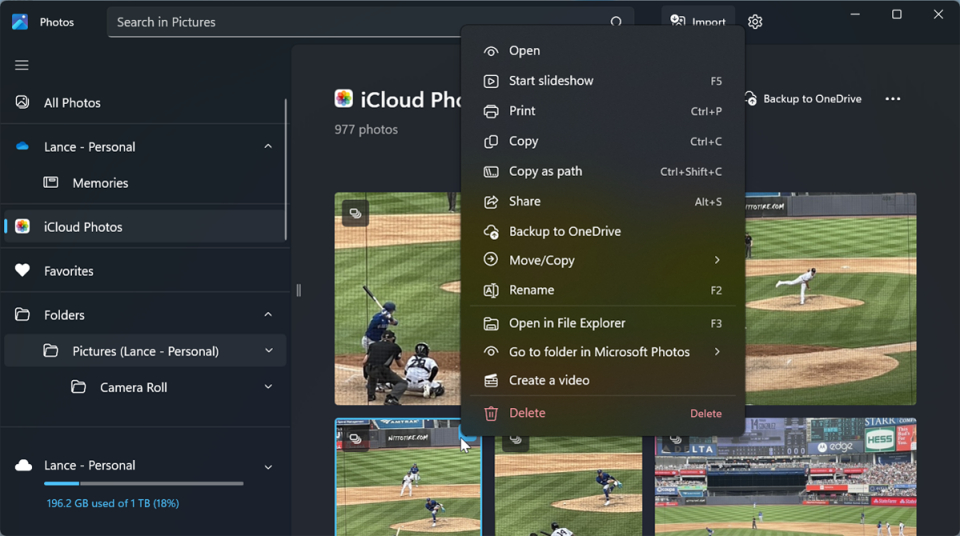Select Create a video menu option
This screenshot has height=536, width=960.
(549, 380)
